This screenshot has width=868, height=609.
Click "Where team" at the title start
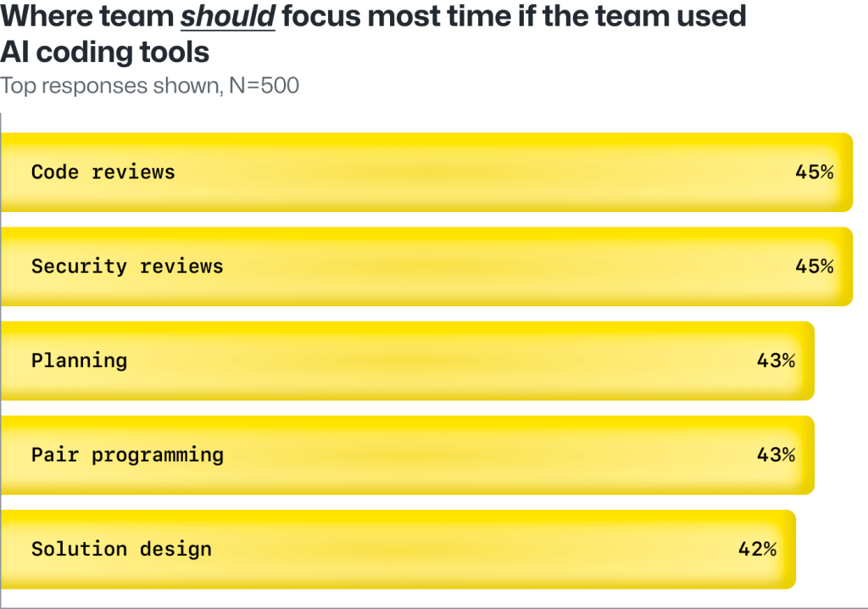[85, 15]
